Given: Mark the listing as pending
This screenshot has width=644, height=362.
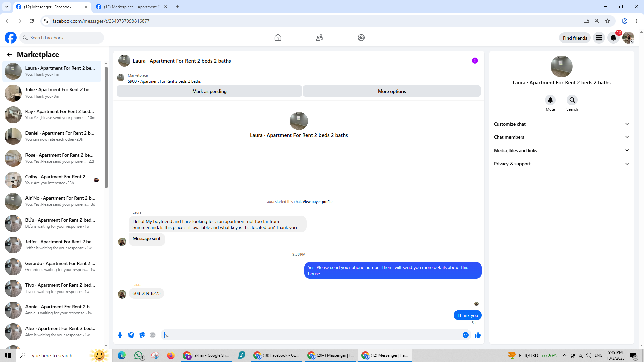Looking at the screenshot, I should pyautogui.click(x=209, y=91).
